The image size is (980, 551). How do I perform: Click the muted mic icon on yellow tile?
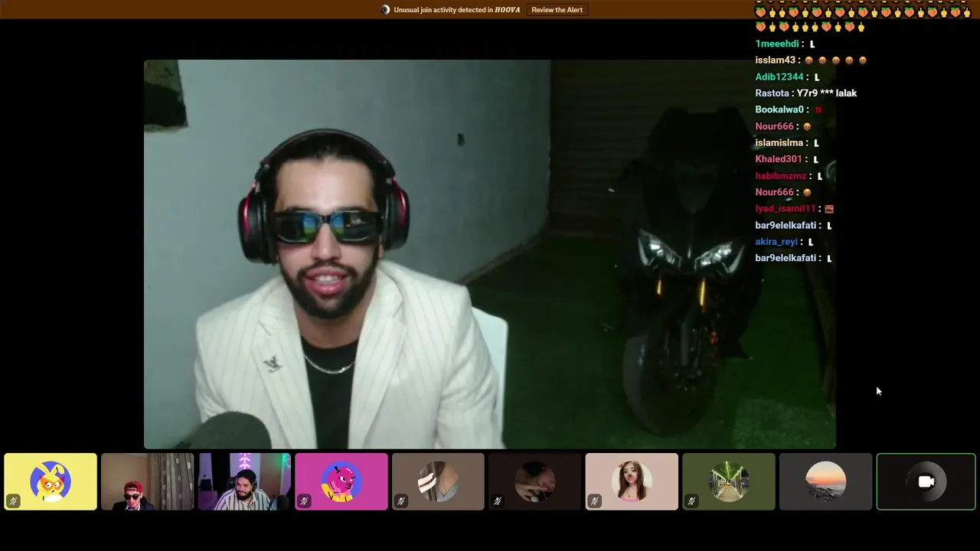click(13, 501)
